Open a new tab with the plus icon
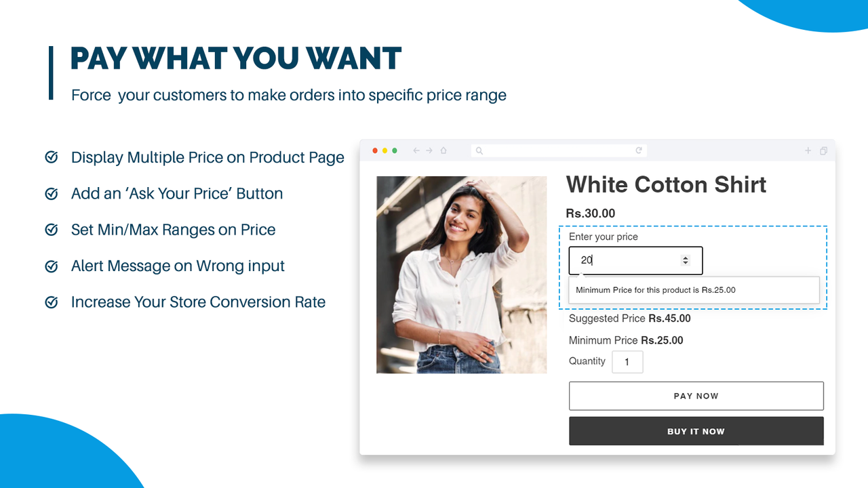Viewport: 868px width, 488px height. point(808,150)
